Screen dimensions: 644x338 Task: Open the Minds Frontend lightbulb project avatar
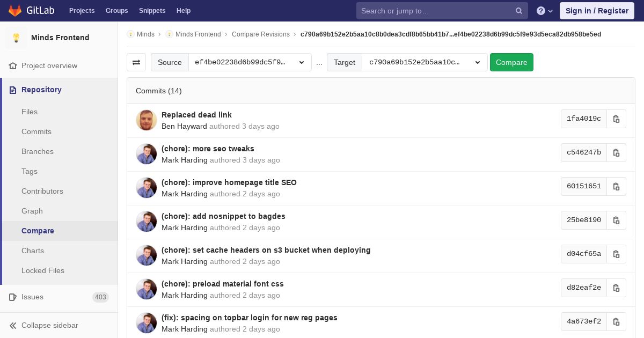tap(16, 38)
